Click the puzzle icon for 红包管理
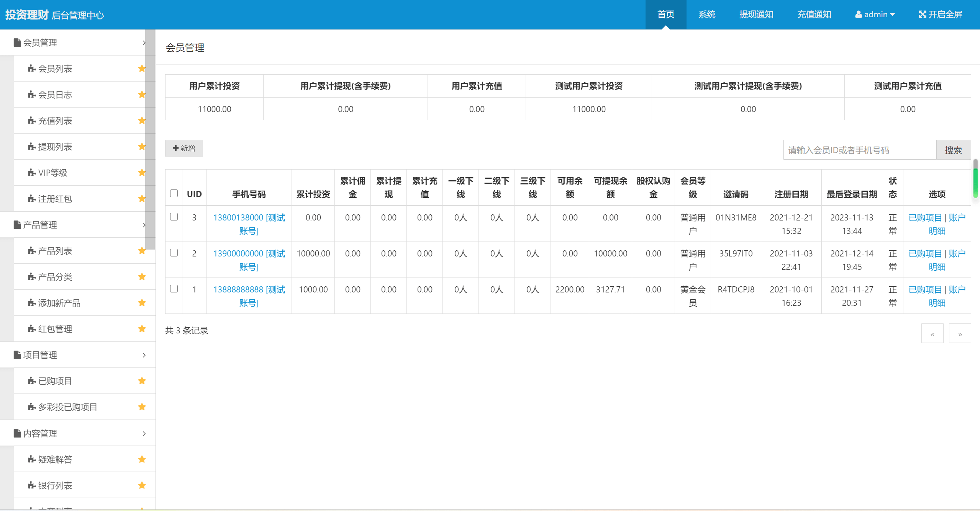This screenshot has width=980, height=511. (x=32, y=329)
